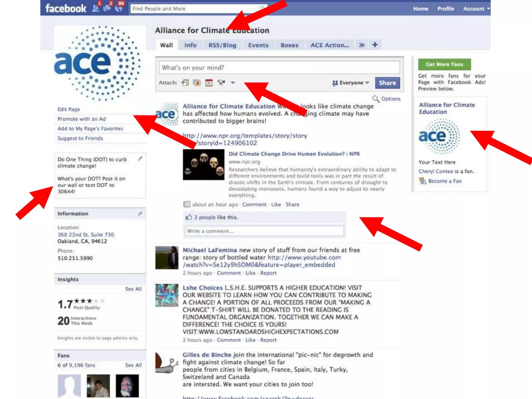
Task: Open Lshe Choices profile name
Action: 203,288
